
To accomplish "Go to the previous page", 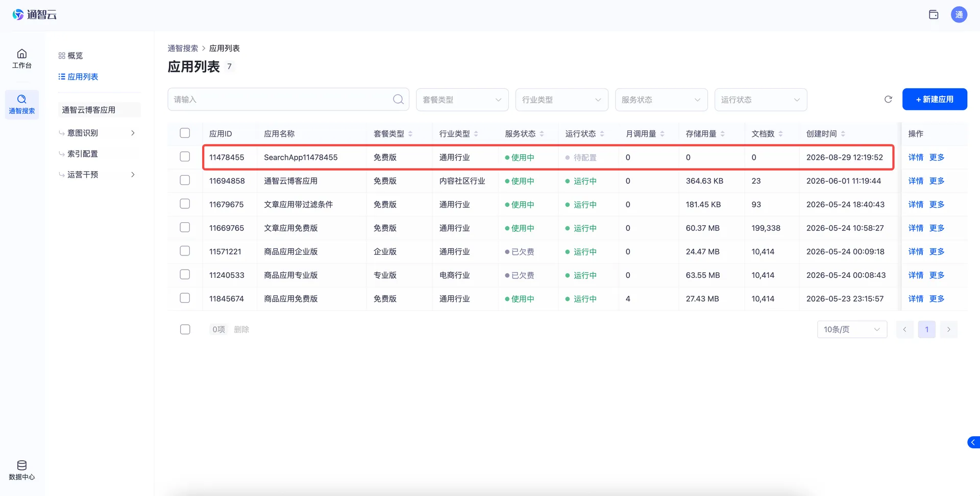I will 905,329.
